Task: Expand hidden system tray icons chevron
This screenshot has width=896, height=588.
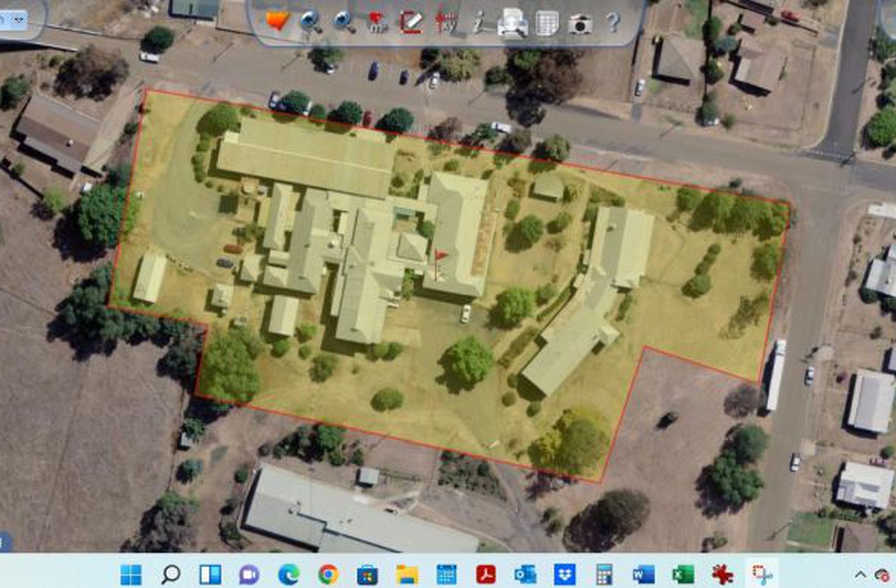Action: coord(860,575)
